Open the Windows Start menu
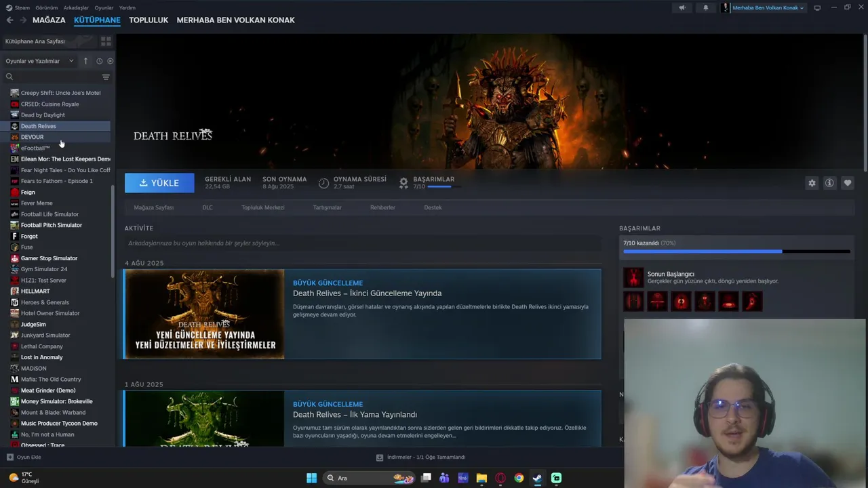Screen dimensions: 868x488 point(311,478)
